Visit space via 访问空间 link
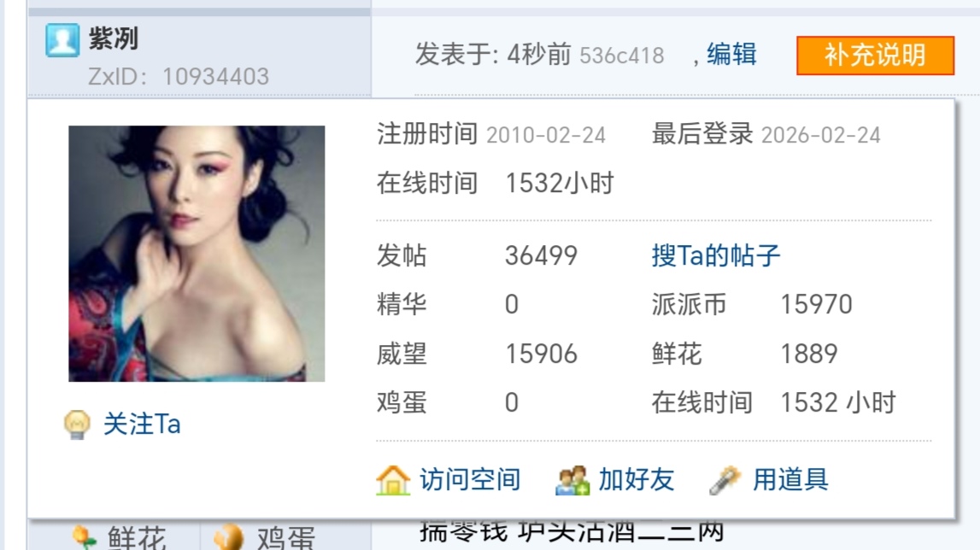980x550 pixels. click(470, 480)
